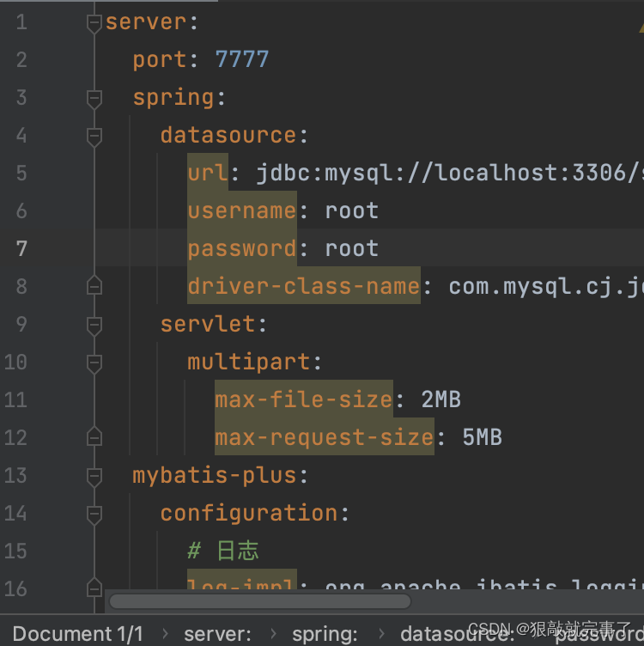The width and height of the screenshot is (644, 646).
Task: Click line number 11 in gutter
Action: pos(15,400)
